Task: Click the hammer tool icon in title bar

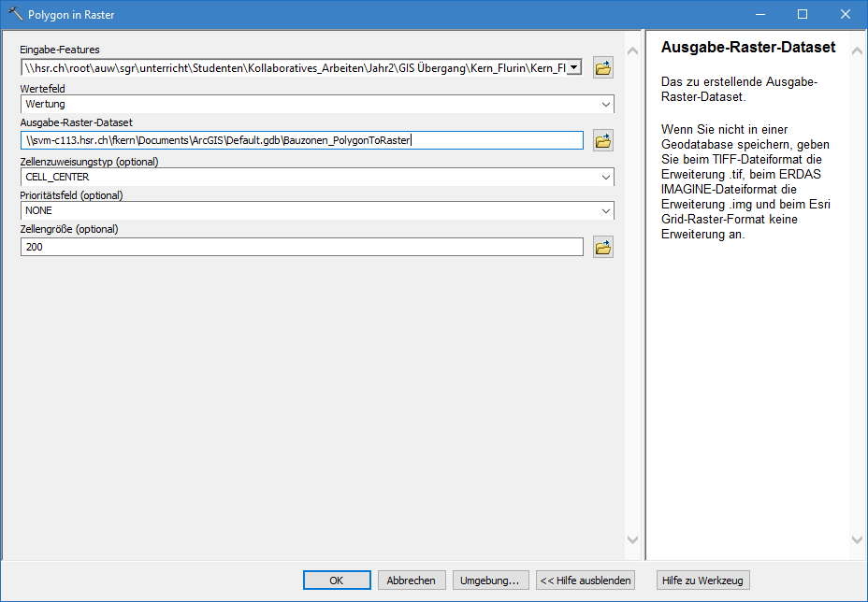Action: [15, 15]
